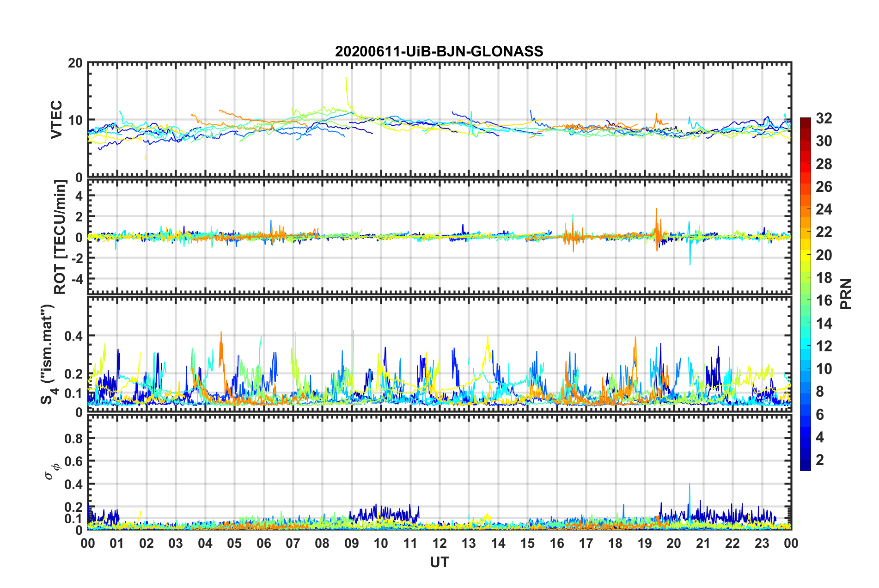Select the UT axis hour tick 11
879x588 pixels.
click(x=410, y=544)
